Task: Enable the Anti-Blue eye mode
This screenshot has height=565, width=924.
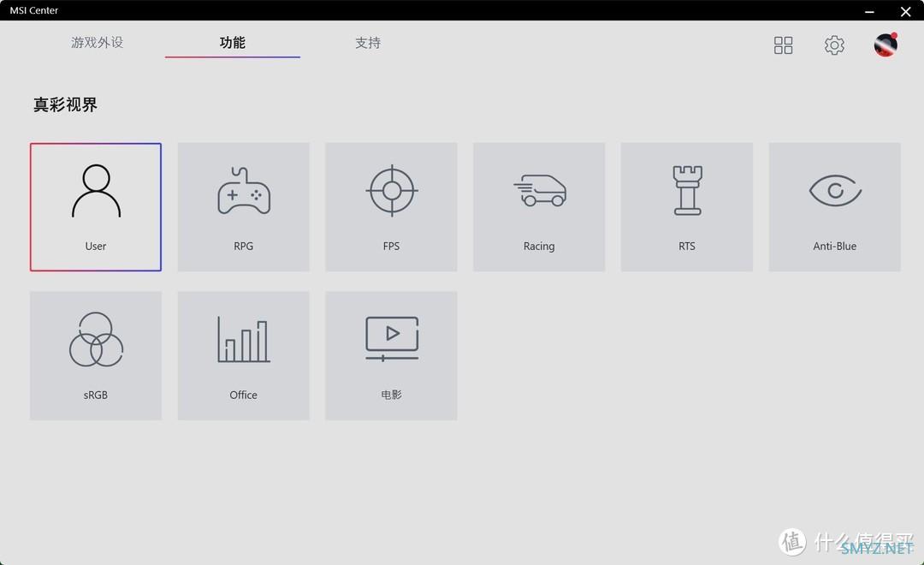Action: coord(835,207)
